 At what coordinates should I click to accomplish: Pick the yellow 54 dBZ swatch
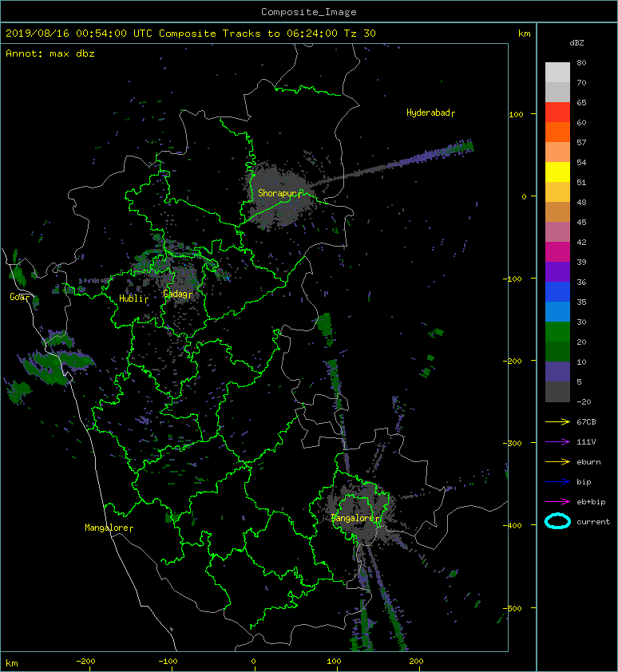557,172
